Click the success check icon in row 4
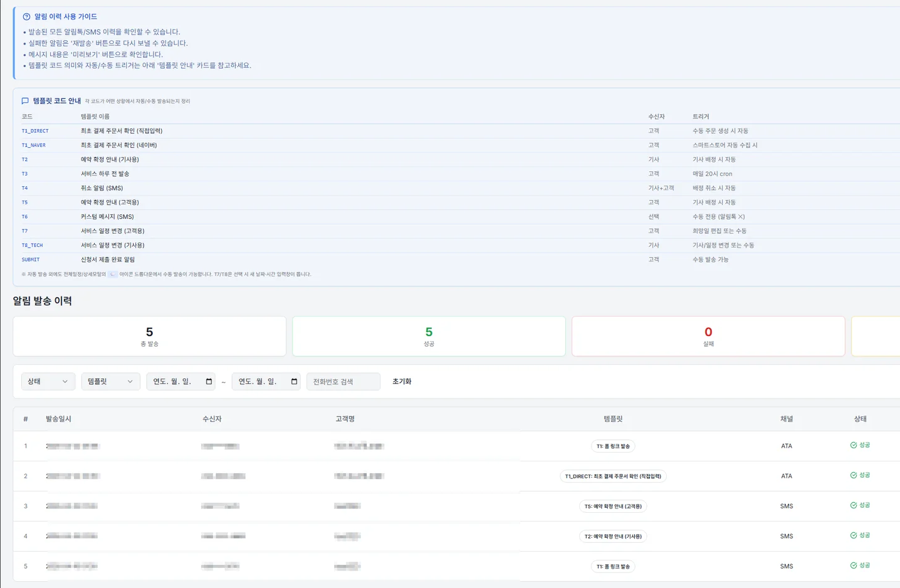The image size is (900, 588). [x=853, y=535]
